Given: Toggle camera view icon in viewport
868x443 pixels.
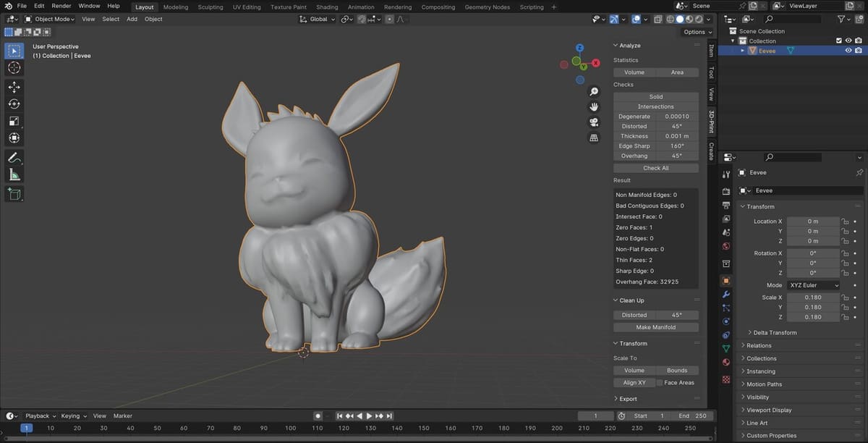Looking at the screenshot, I should 594,122.
